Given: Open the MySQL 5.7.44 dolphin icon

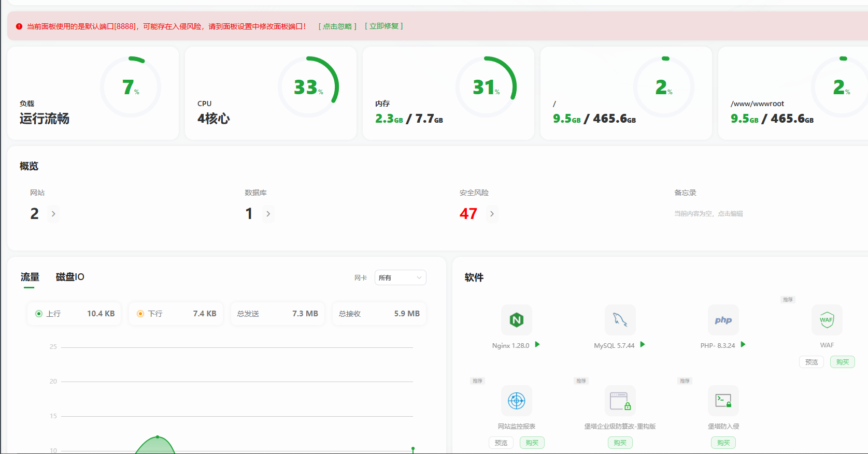Looking at the screenshot, I should pos(620,320).
